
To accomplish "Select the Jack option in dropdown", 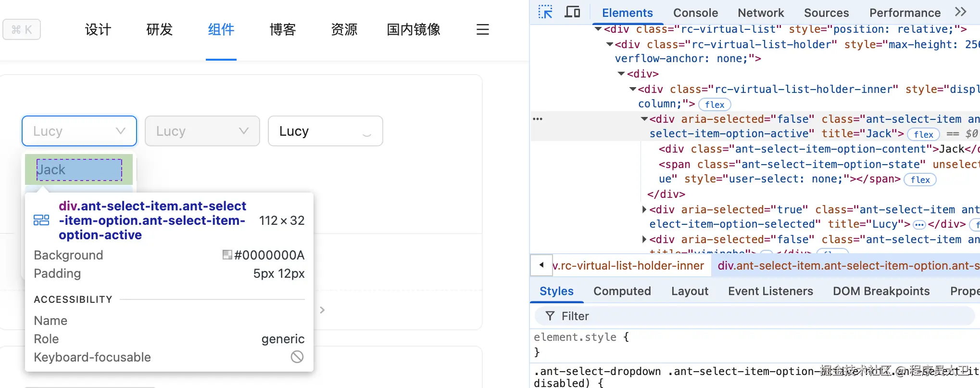I will (79, 170).
